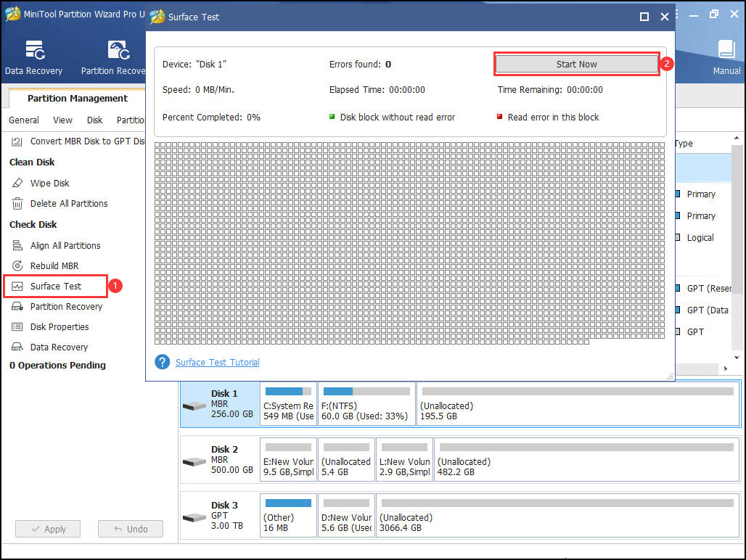The height and width of the screenshot is (560, 746).
Task: Select the Logical partition row
Action: pos(703,238)
